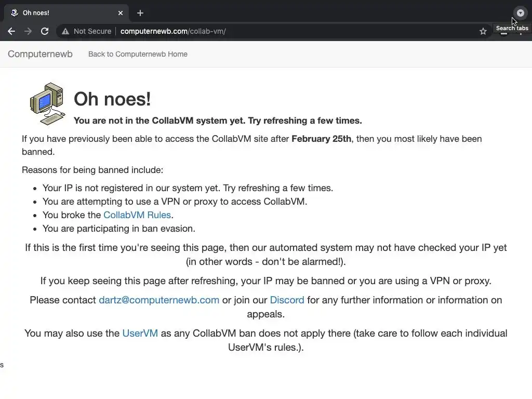Reload the page with the refresh icon
Screen dimensions: 532x399
(x=45, y=31)
